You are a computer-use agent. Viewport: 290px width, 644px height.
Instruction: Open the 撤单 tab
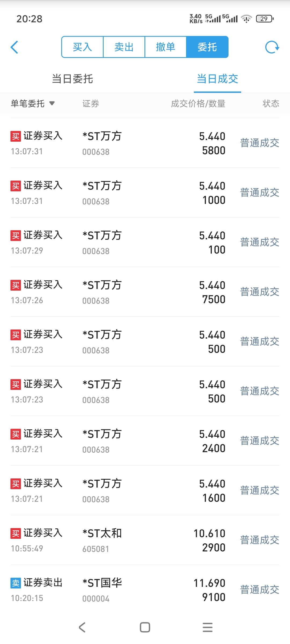[166, 47]
